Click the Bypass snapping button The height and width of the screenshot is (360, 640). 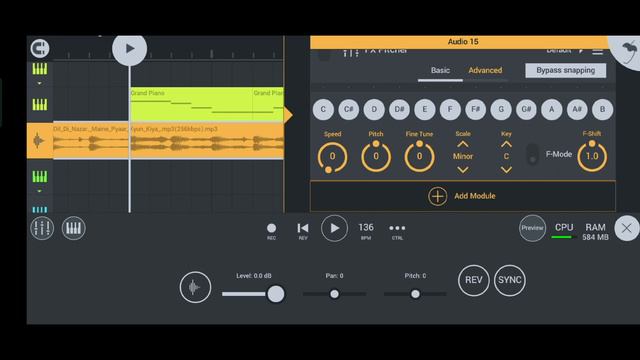[x=566, y=70]
